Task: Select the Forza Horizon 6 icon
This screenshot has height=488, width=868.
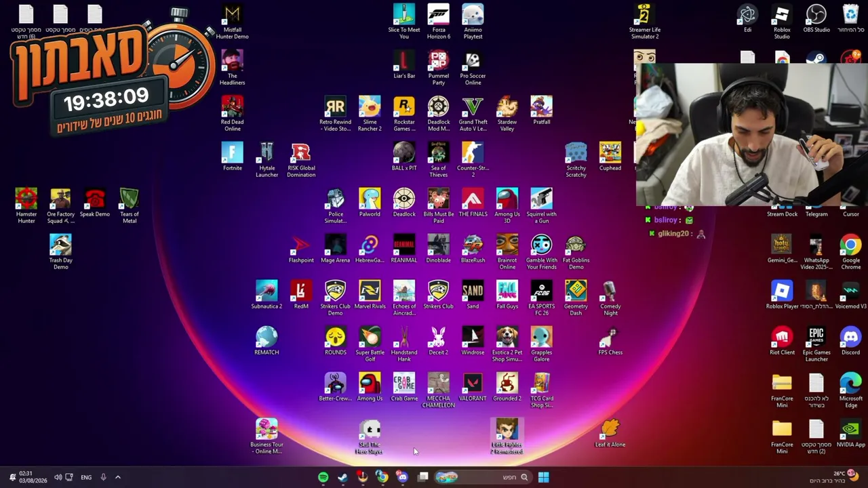Action: click(438, 22)
